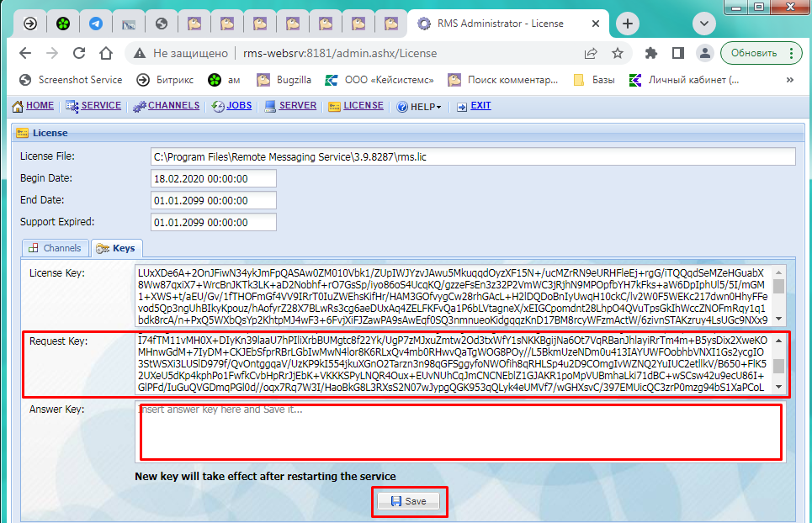Click the Обновить update button

tap(762, 53)
